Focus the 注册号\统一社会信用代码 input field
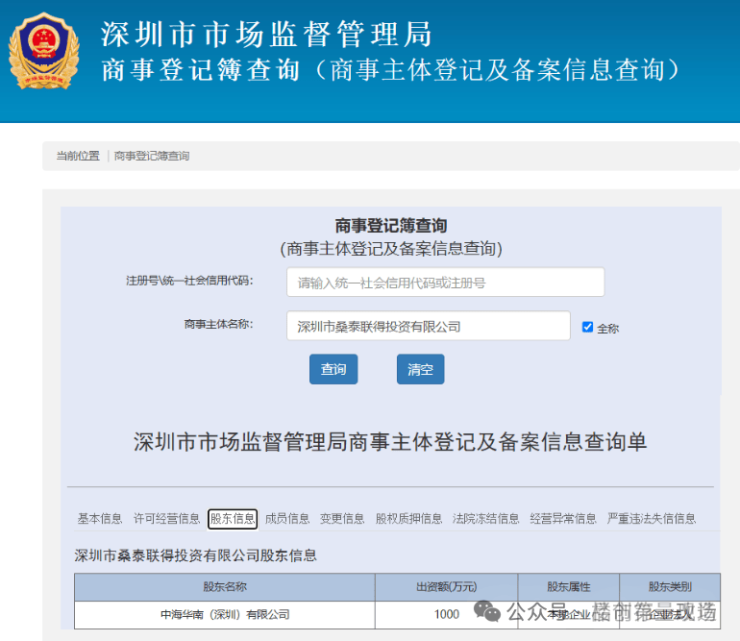 [x=446, y=282]
